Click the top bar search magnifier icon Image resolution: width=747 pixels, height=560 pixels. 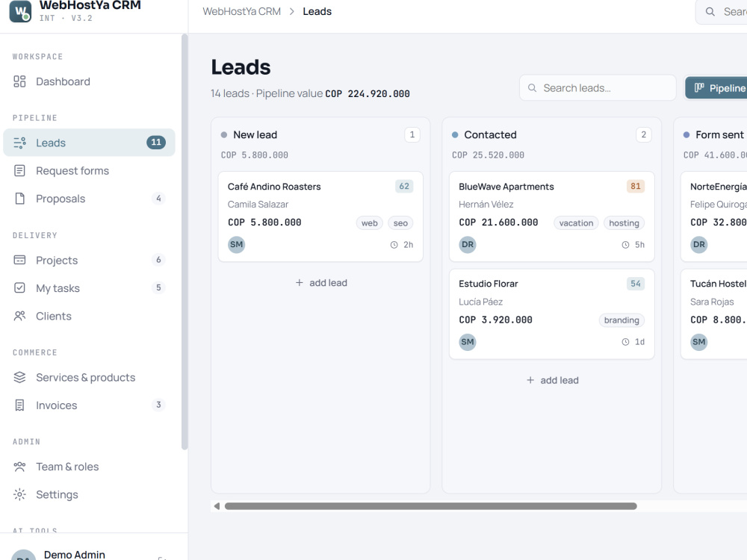pos(710,12)
